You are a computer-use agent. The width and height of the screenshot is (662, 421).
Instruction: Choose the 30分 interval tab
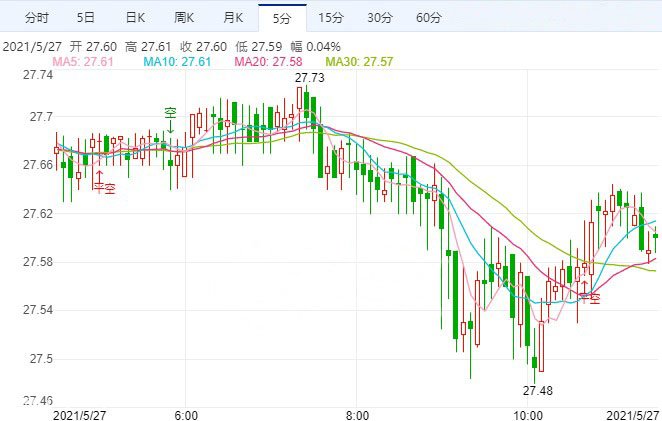click(379, 18)
